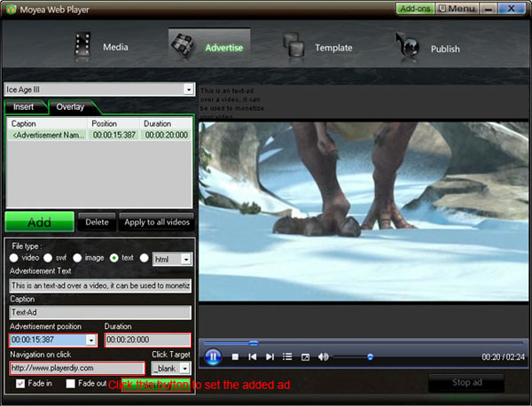Expand the Advertisement position dropdown arrow
532x406 pixels.
click(x=91, y=340)
